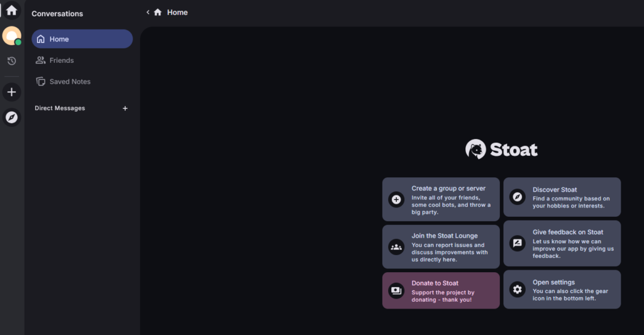This screenshot has height=335, width=644.
Task: Add a new direct message with plus
Action: [x=125, y=108]
